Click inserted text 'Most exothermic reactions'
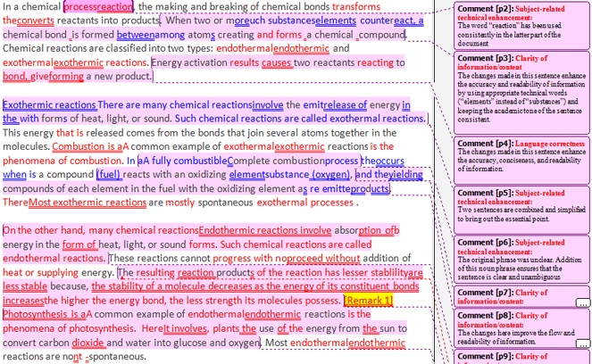Viewport: 592px width, 364px height. pos(88,203)
